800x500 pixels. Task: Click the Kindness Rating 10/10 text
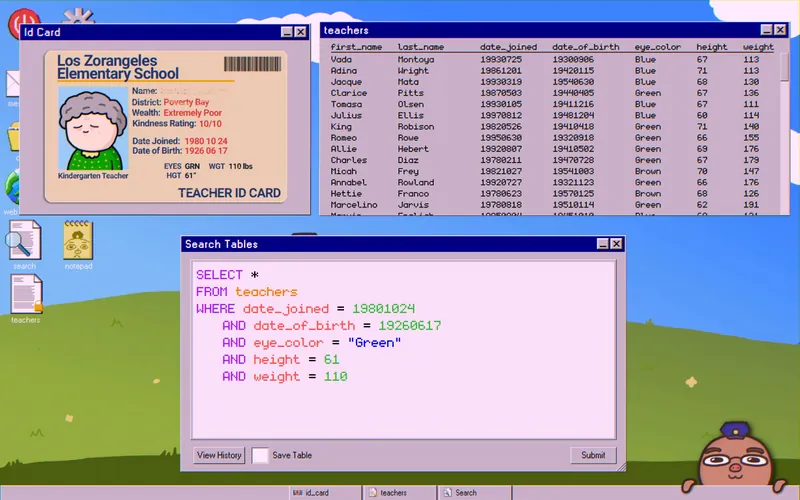[x=177, y=123]
